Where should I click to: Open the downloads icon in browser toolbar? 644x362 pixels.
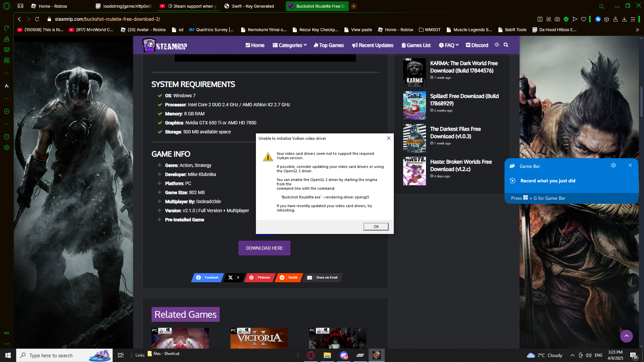(x=624, y=19)
